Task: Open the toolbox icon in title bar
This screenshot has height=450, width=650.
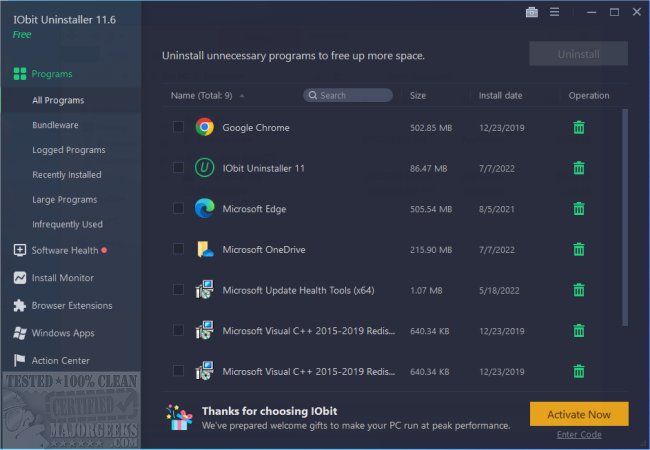Action: pyautogui.click(x=530, y=12)
